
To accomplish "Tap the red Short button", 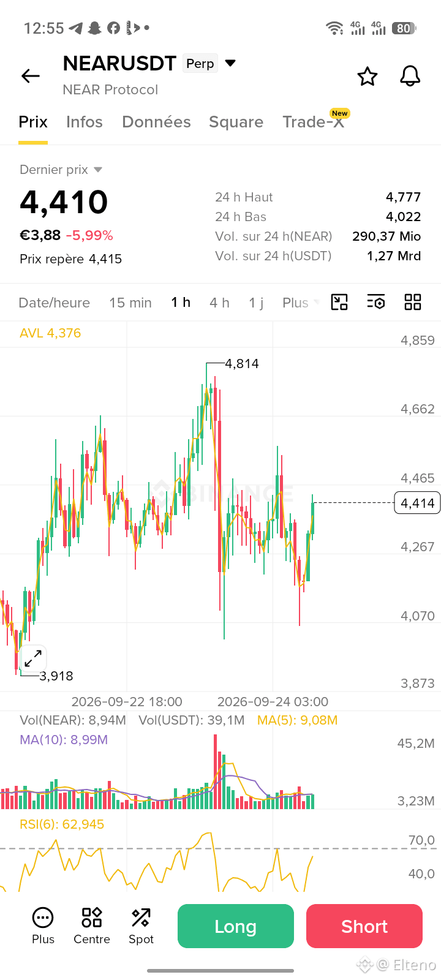I will 364,926.
